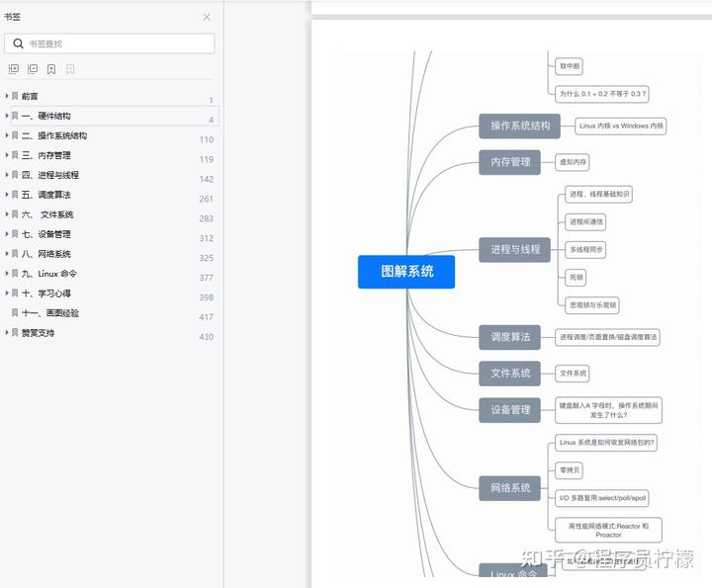Expand the 一、硬件结构 bookmark

point(7,116)
